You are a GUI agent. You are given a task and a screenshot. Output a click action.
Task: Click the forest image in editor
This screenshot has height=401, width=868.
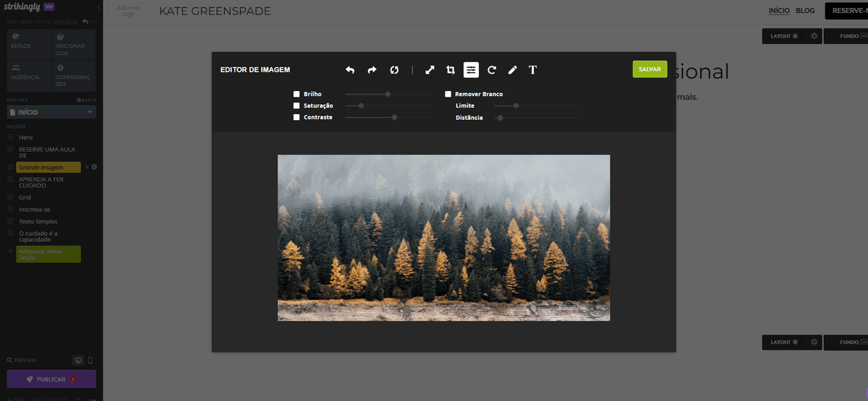click(x=443, y=238)
